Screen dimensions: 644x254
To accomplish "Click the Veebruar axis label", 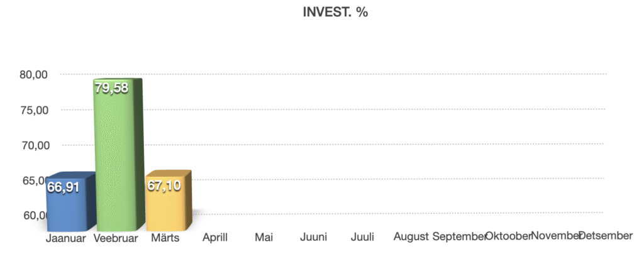I will click(x=116, y=238).
